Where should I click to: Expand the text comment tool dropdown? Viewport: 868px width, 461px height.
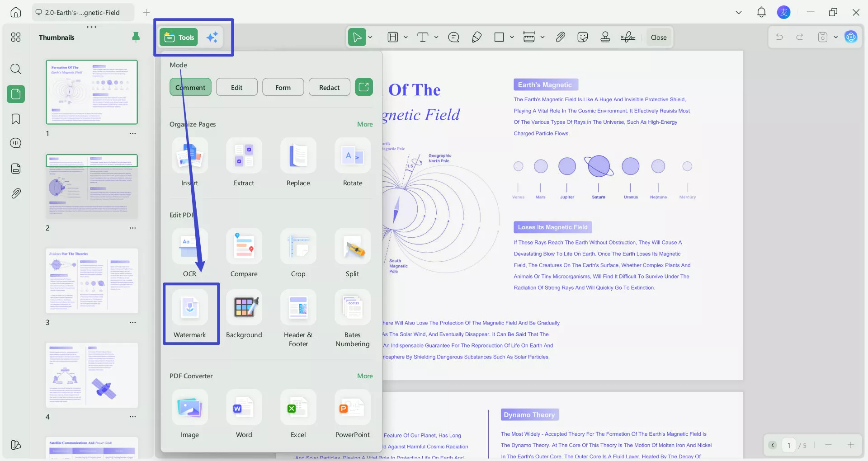436,38
